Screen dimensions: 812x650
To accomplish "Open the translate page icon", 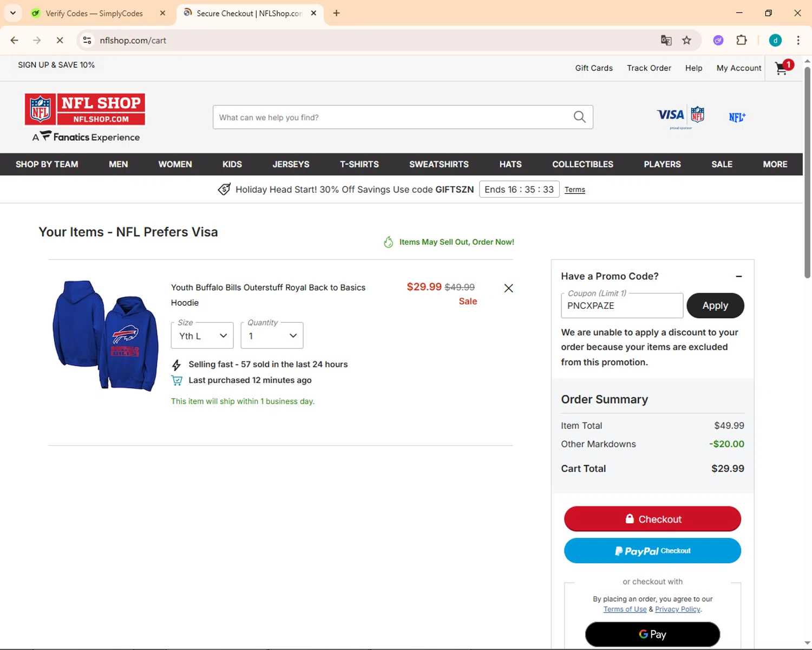I will point(666,40).
